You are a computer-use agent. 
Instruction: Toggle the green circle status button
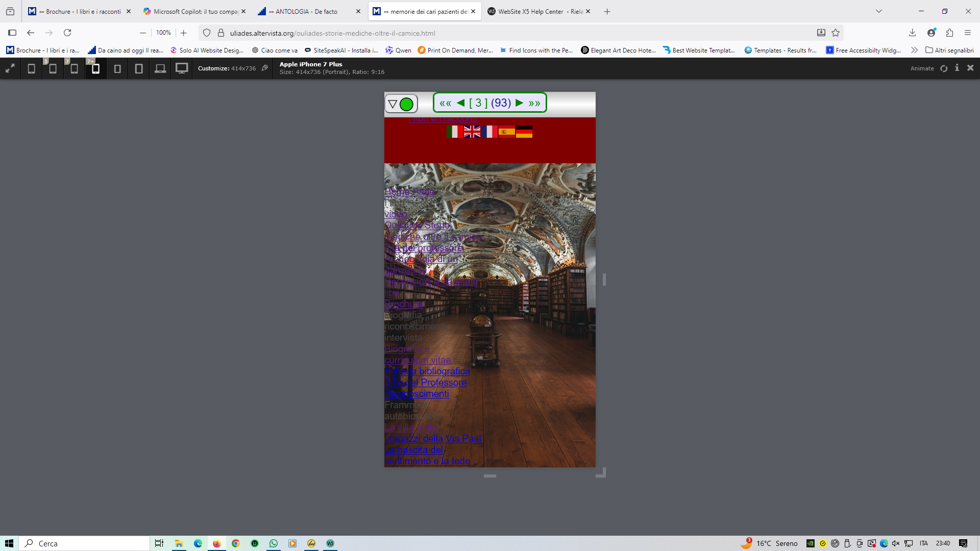(407, 104)
